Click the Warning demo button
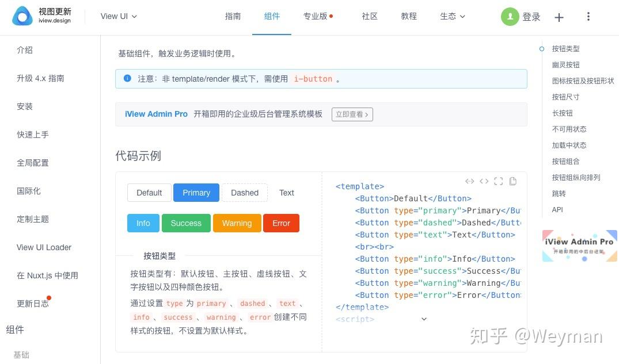 pyautogui.click(x=237, y=223)
